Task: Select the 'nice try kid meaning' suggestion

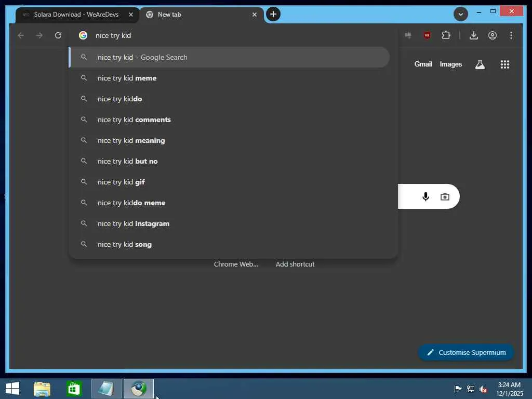Action: [229, 140]
